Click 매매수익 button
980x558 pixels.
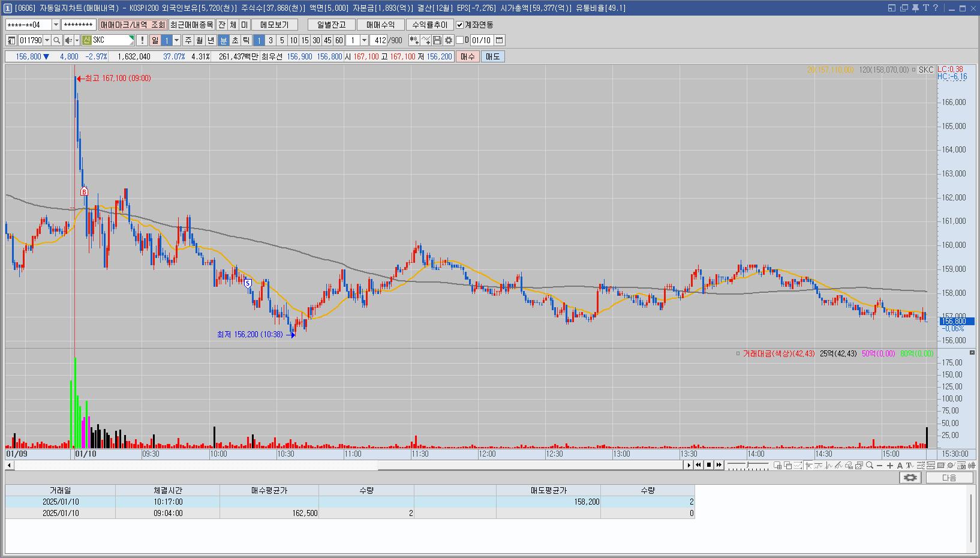pos(380,25)
